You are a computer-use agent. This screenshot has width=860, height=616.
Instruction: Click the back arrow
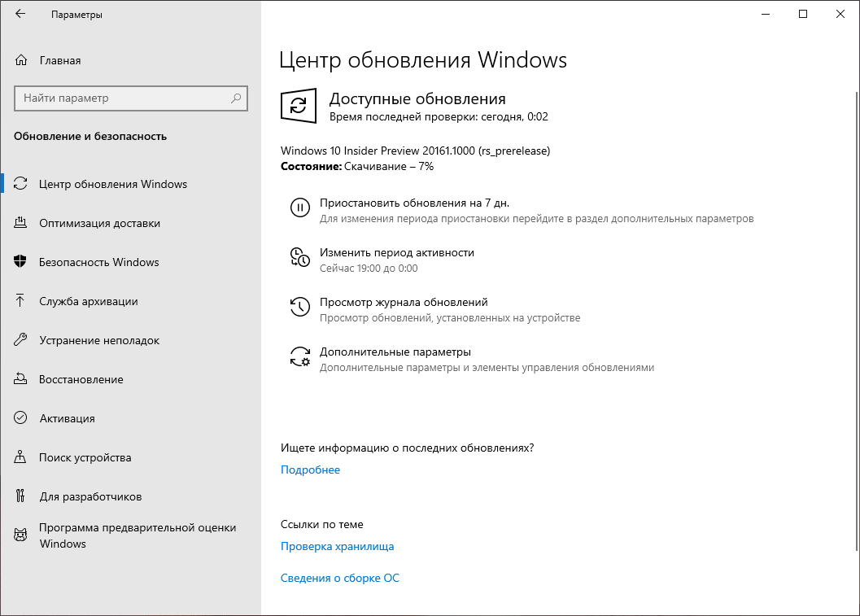(x=20, y=14)
